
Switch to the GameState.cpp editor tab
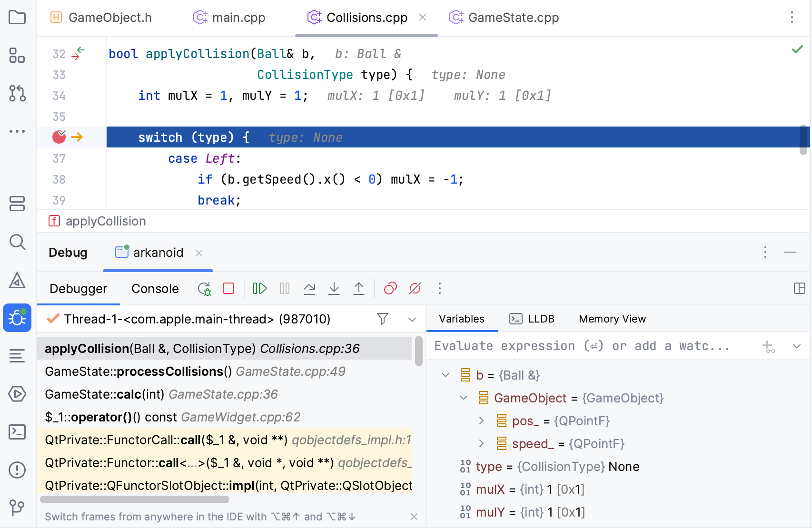[x=514, y=17]
